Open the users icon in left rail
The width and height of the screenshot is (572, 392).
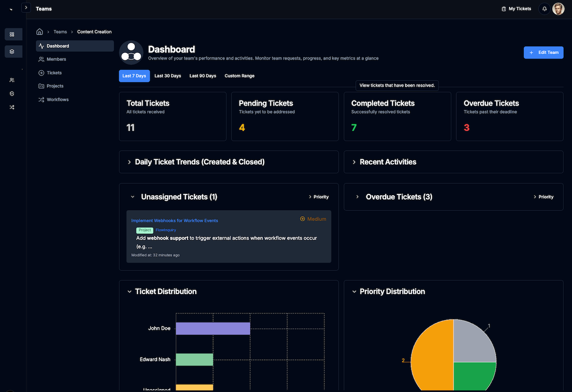(12, 80)
